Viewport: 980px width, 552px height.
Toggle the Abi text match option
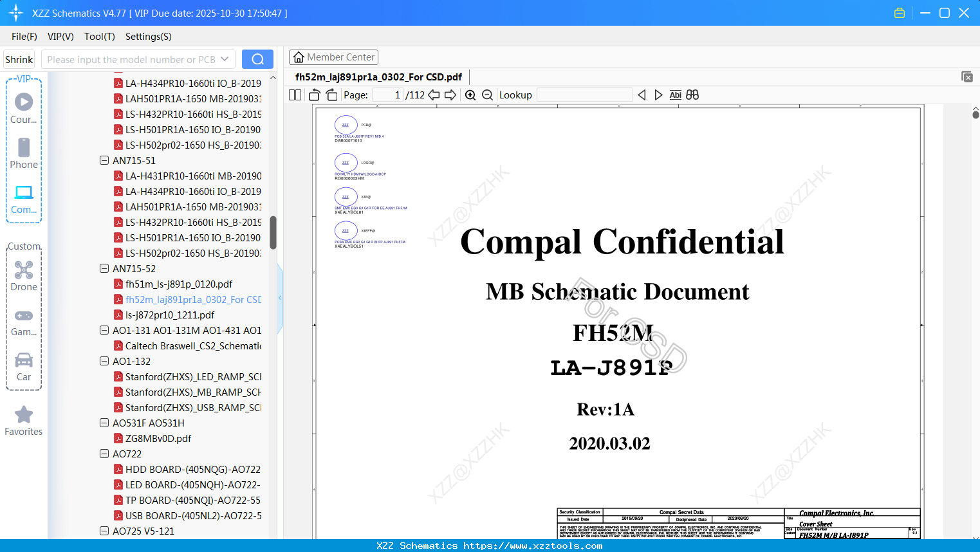tap(675, 95)
